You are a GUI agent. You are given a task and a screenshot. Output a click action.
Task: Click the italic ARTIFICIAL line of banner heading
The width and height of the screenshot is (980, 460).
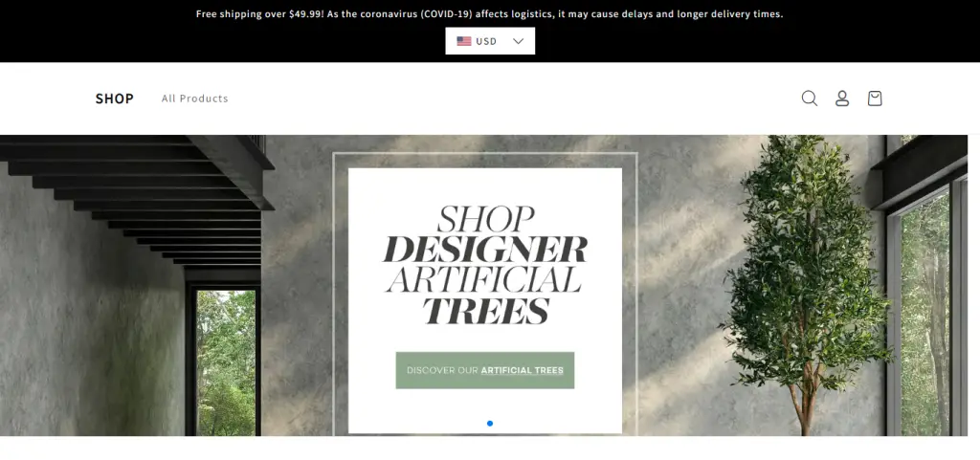tap(484, 279)
